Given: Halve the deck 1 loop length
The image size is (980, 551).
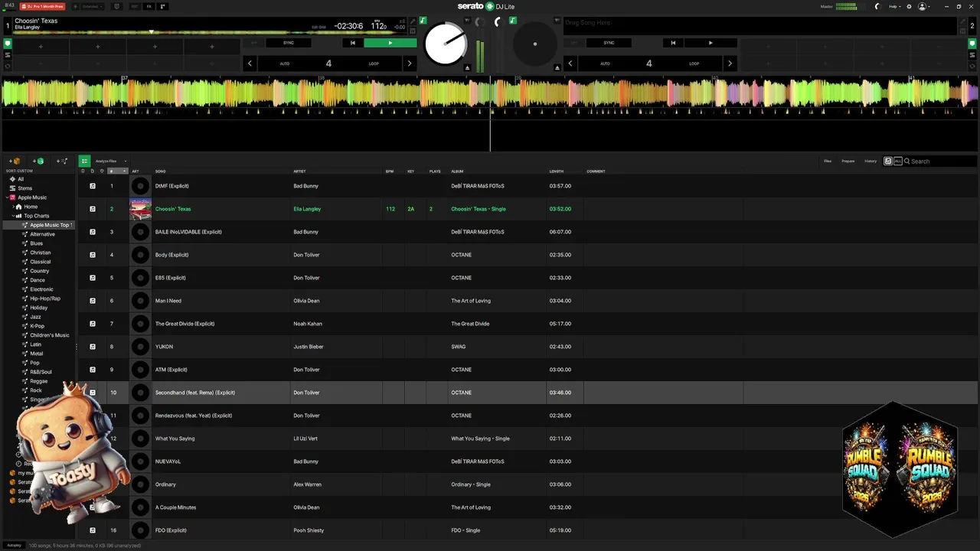Looking at the screenshot, I should (x=250, y=64).
